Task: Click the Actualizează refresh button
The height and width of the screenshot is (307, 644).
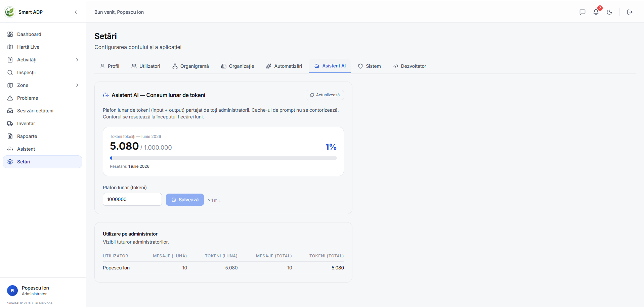Action: click(325, 95)
